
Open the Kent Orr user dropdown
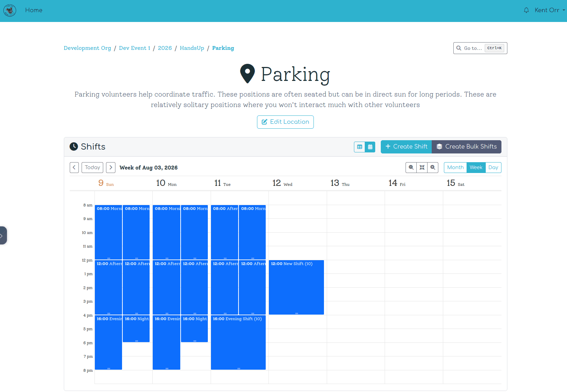pos(549,10)
